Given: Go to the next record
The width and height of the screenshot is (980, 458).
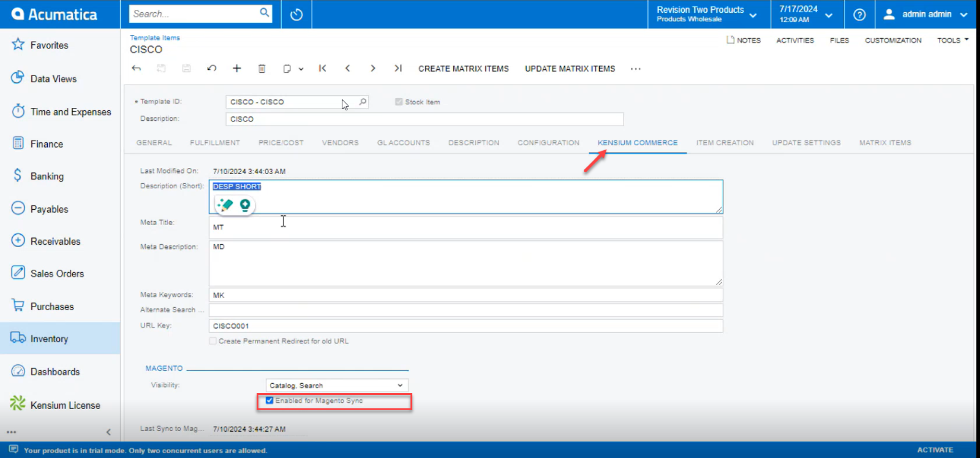Looking at the screenshot, I should 372,68.
